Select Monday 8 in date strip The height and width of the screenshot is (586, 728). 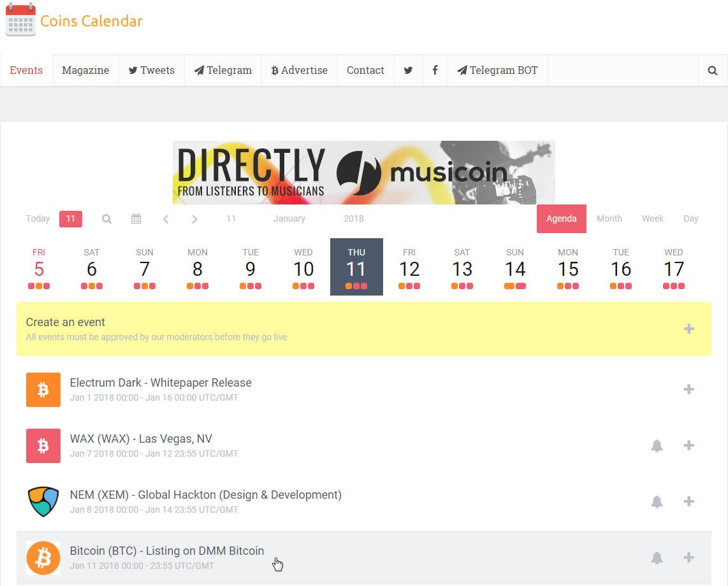tap(198, 267)
